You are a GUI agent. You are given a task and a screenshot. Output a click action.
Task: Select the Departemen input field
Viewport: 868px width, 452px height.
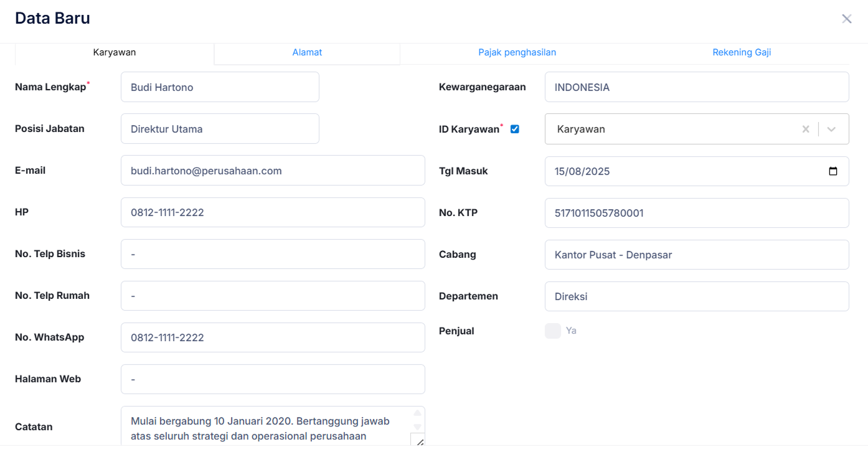click(x=696, y=296)
